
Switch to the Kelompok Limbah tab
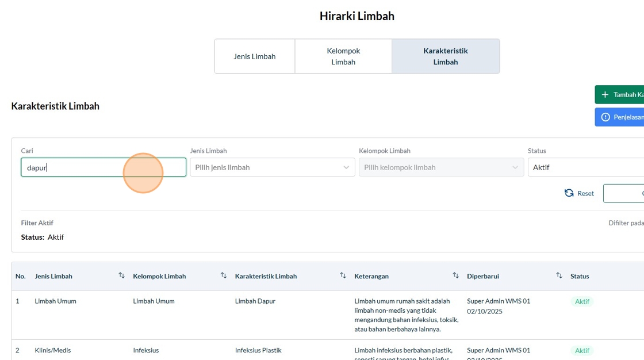343,56
